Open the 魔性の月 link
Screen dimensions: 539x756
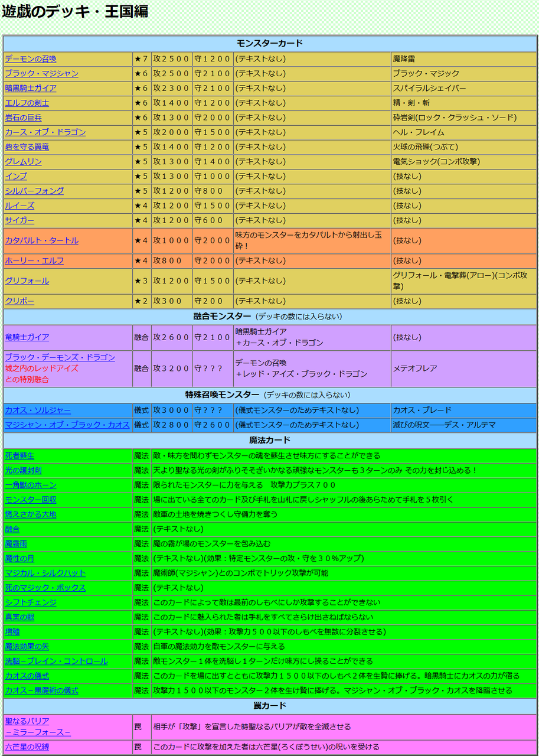coord(19,559)
